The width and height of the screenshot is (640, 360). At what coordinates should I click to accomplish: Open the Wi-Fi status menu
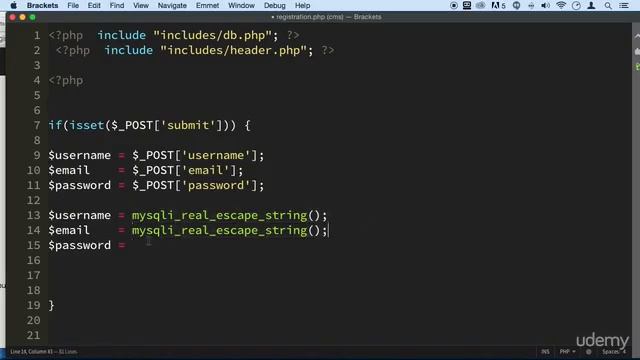(561, 5)
